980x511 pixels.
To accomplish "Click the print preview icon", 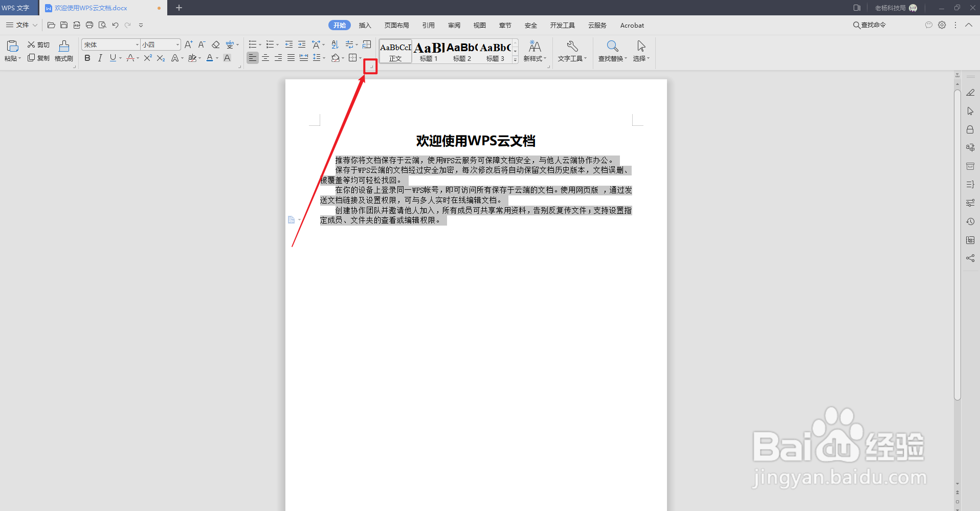I will [102, 25].
